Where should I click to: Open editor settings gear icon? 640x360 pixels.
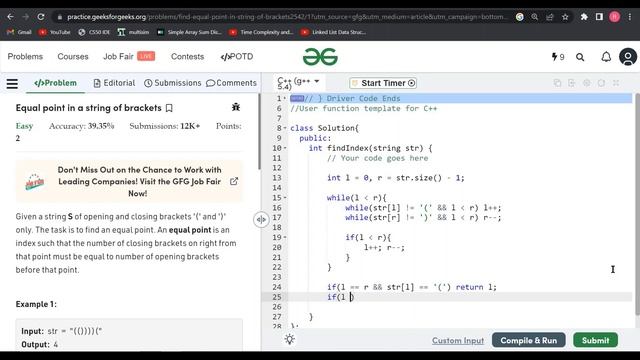pyautogui.click(x=587, y=83)
